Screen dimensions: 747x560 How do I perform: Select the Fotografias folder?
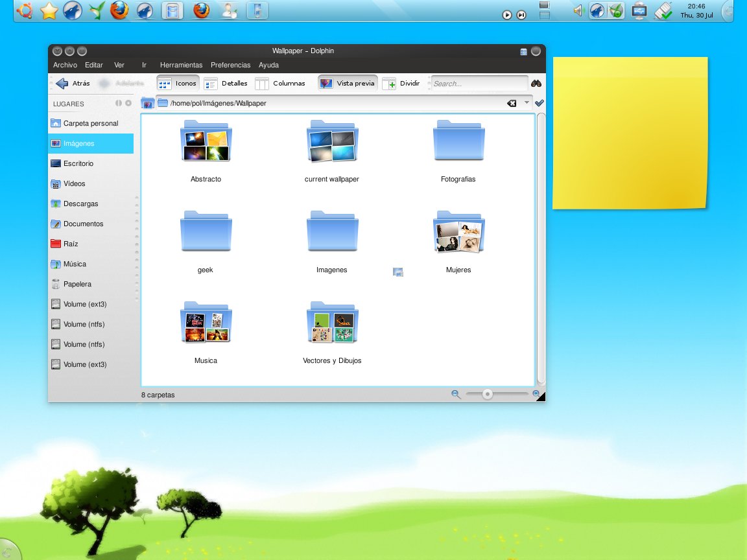[458, 150]
